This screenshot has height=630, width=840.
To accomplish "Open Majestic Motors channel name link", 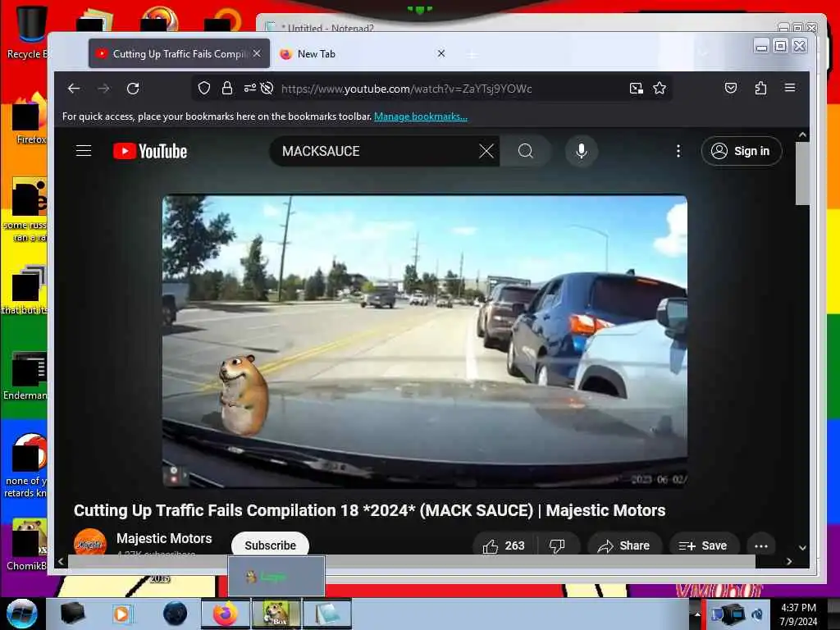I will [x=164, y=538].
